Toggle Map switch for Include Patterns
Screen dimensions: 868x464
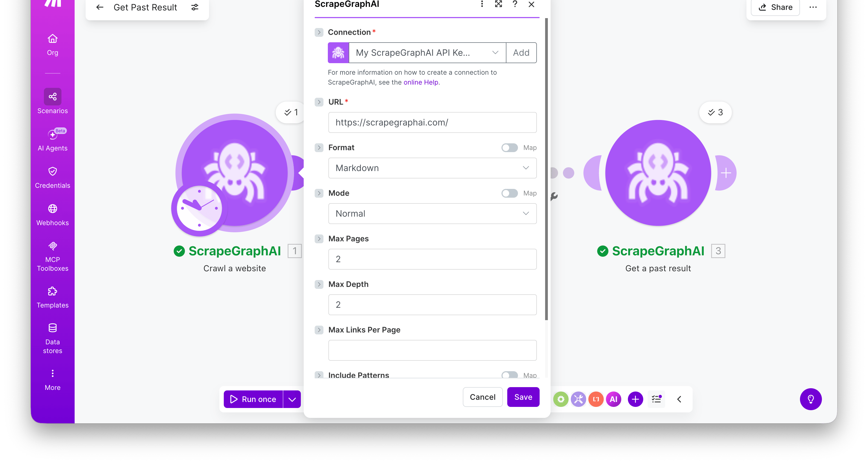pyautogui.click(x=509, y=375)
